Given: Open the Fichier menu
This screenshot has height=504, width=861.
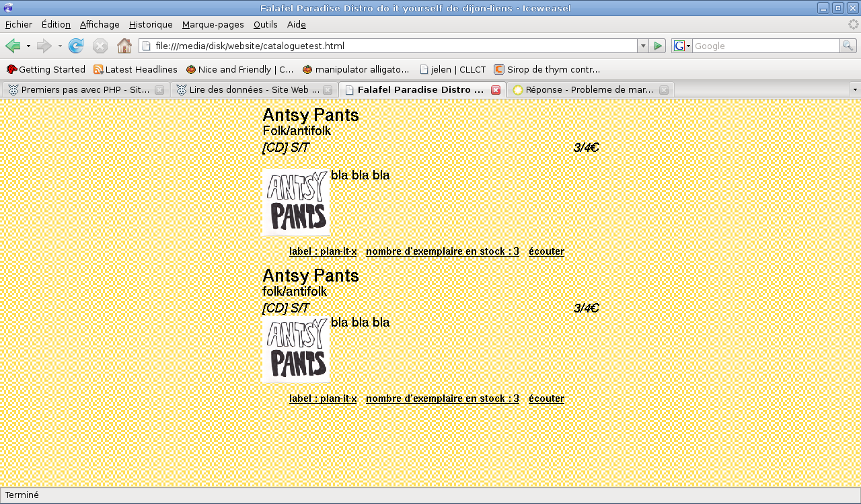Looking at the screenshot, I should point(19,24).
